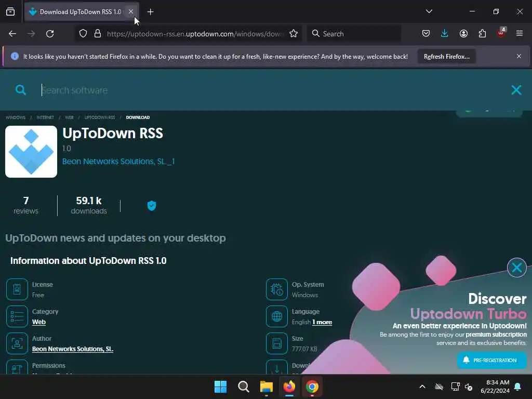532x399 pixels.
Task: Show hidden system tray icons
Action: click(422, 387)
